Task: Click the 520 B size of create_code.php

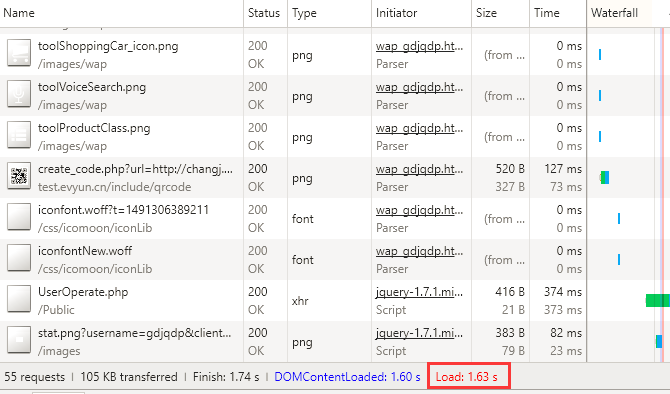Action: coord(510,169)
